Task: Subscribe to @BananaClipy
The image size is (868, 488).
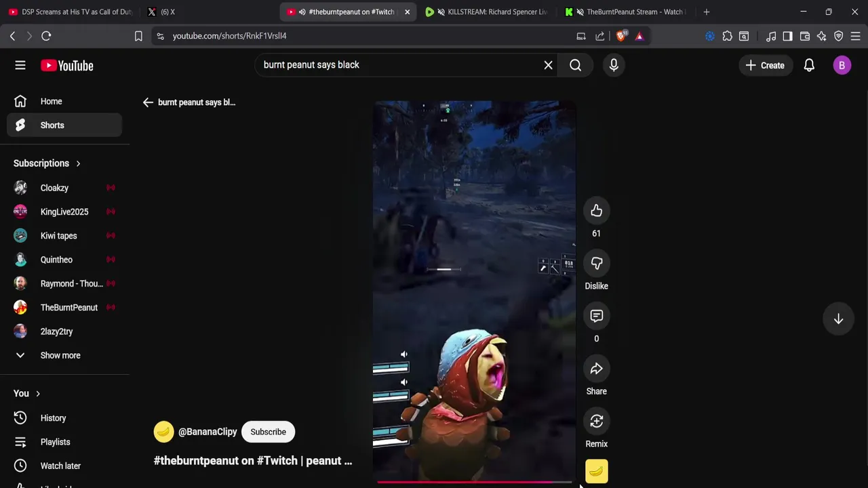Action: click(x=268, y=432)
